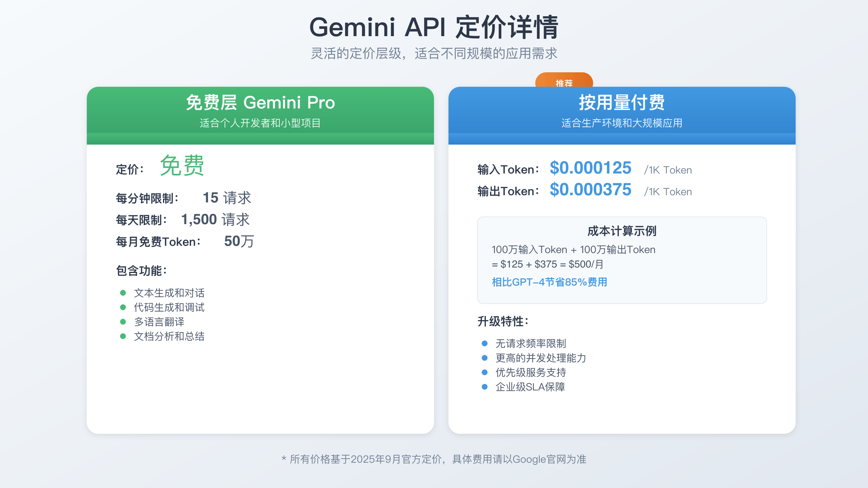The image size is (868, 488).
Task: Click the 50万 value
Action: tap(239, 241)
